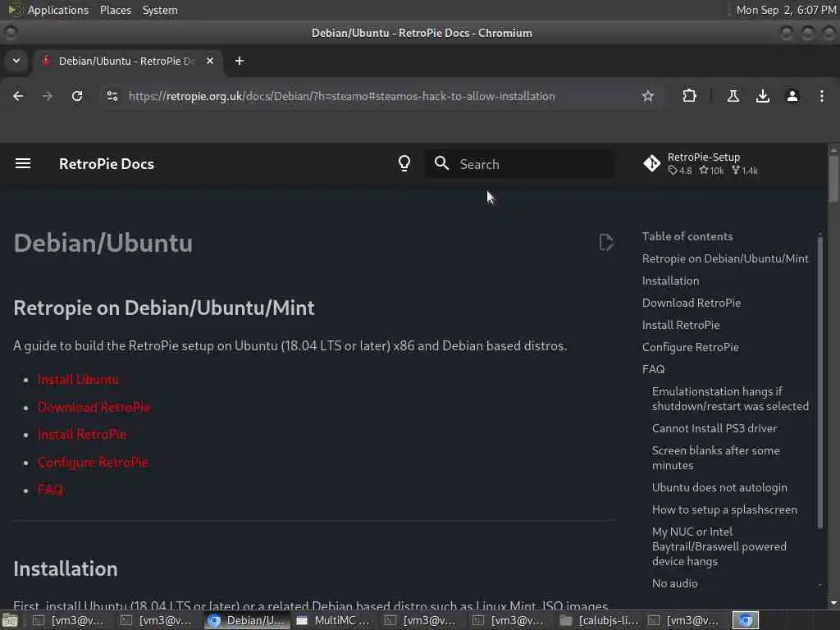Open Ubuntu does not autologin entry

coord(719,487)
